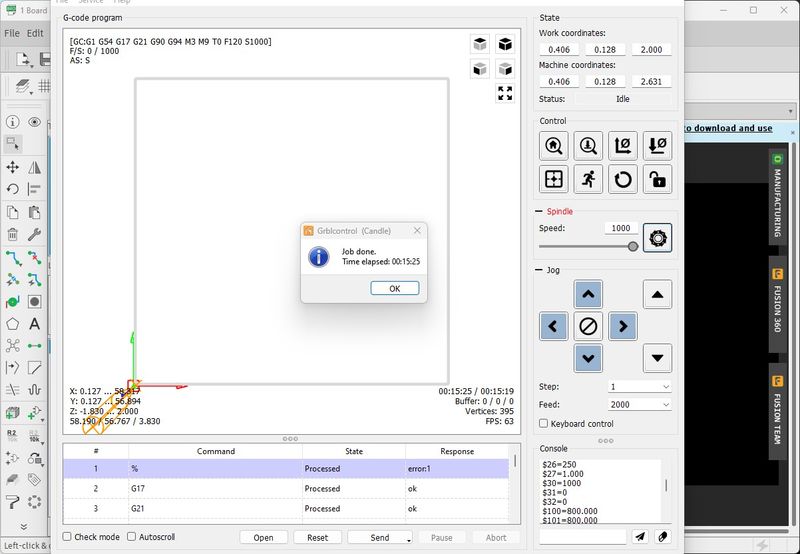Click the jog stop circle button

(x=588, y=326)
